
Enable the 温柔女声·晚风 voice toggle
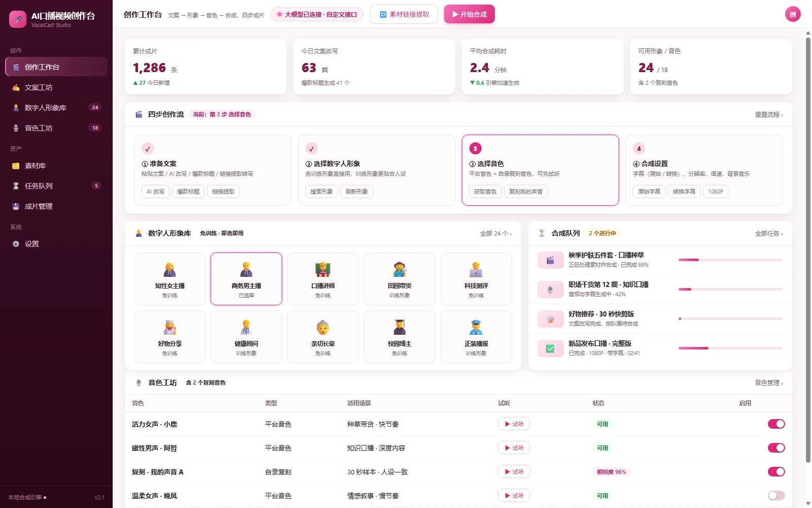776,495
